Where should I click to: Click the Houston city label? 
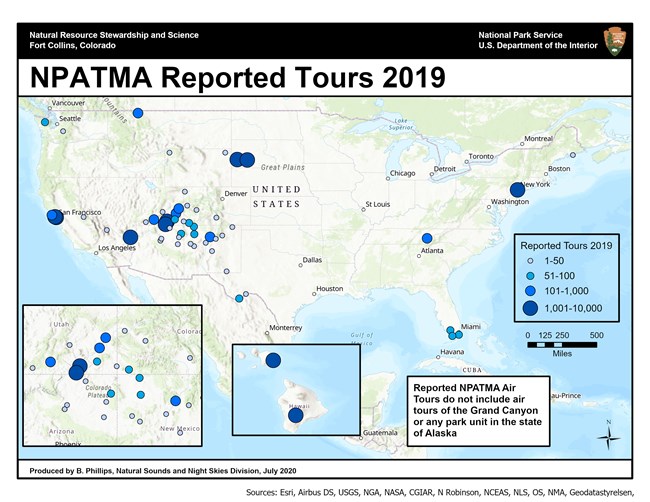pyautogui.click(x=329, y=289)
